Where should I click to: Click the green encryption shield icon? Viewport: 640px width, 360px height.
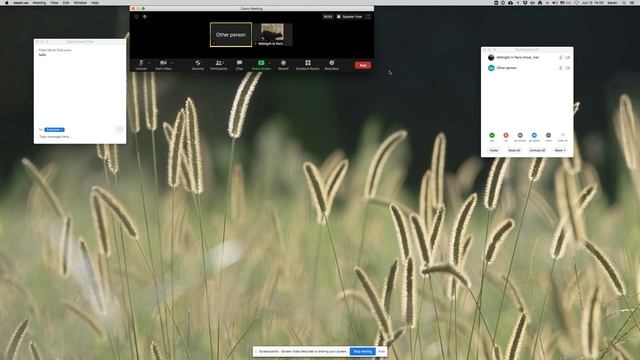[x=144, y=17]
